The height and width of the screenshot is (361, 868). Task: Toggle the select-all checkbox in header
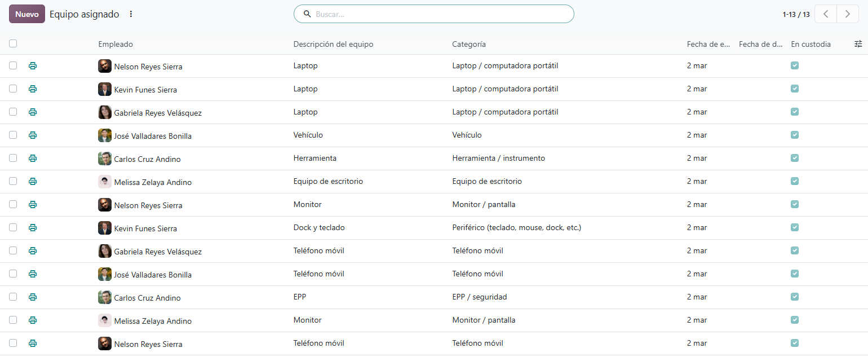(13, 43)
